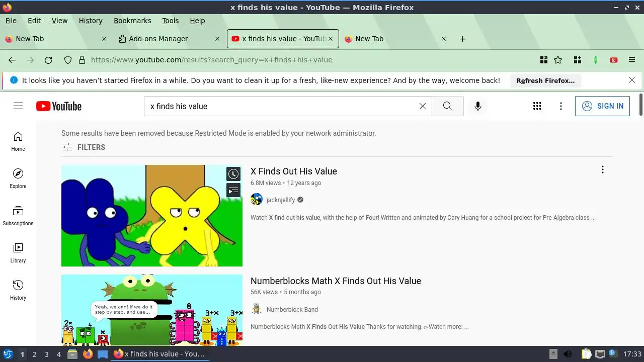This screenshot has width=644, height=362.
Task: Open Library in YouTube sidebar
Action: pos(18,253)
